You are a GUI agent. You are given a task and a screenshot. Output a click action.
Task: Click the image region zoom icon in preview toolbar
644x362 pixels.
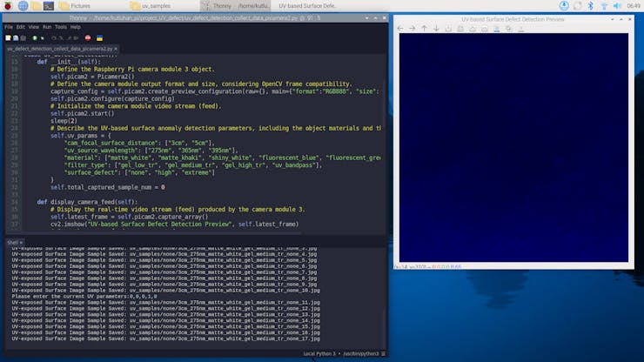point(460,29)
